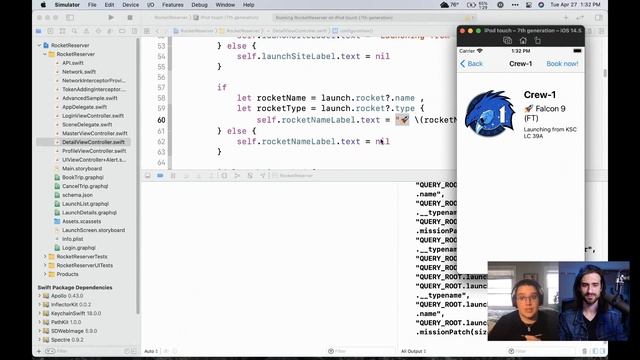The image size is (640, 360).
Task: Tap Back in the simulator navigation bar
Action: pos(471,64)
